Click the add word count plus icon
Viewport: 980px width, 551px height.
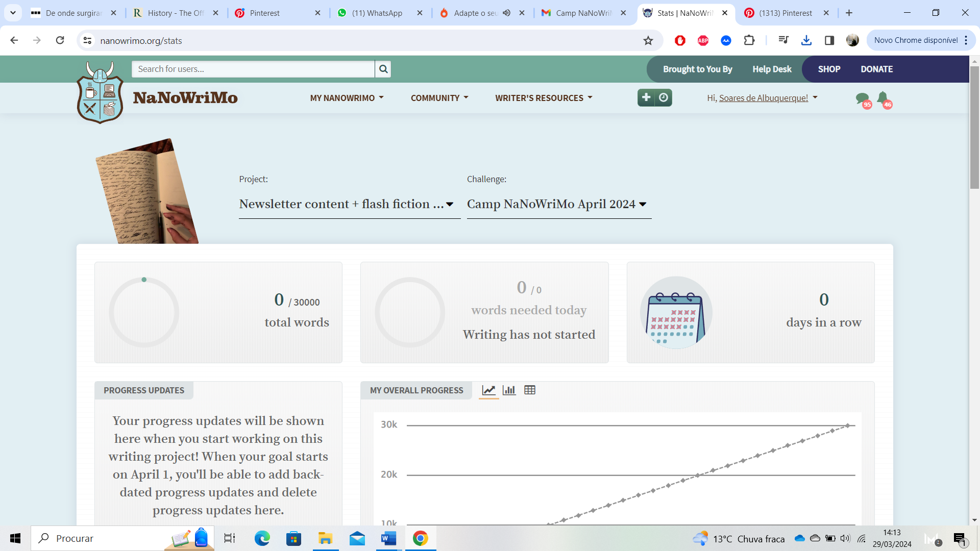(x=646, y=97)
